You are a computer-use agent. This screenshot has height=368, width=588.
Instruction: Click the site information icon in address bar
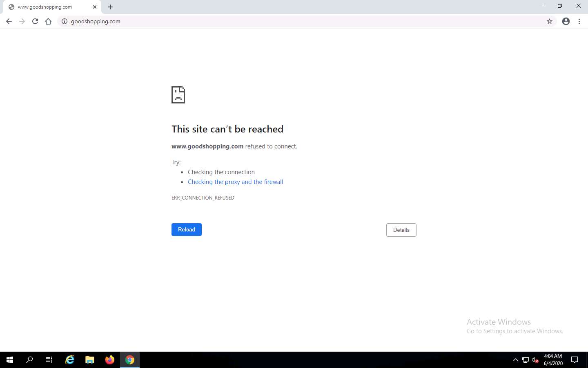[65, 21]
